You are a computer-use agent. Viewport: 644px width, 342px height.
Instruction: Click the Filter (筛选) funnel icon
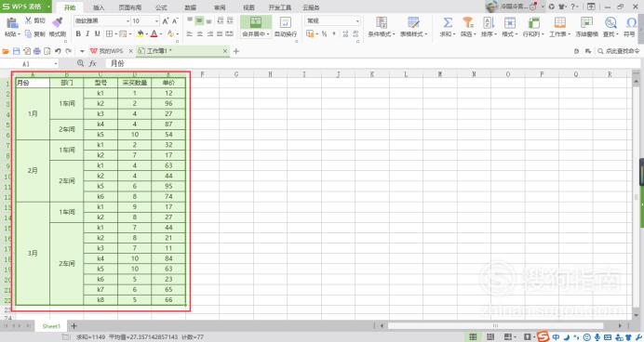pyautogui.click(x=468, y=22)
